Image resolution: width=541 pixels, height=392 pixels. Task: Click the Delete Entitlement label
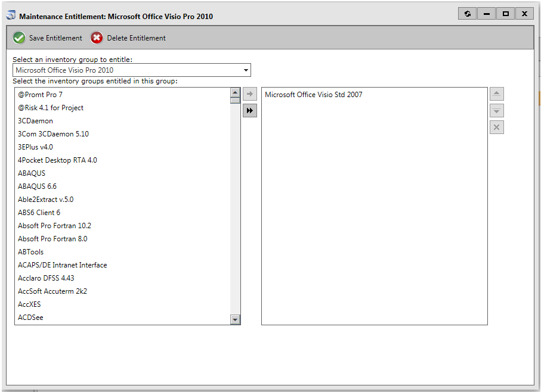[136, 38]
